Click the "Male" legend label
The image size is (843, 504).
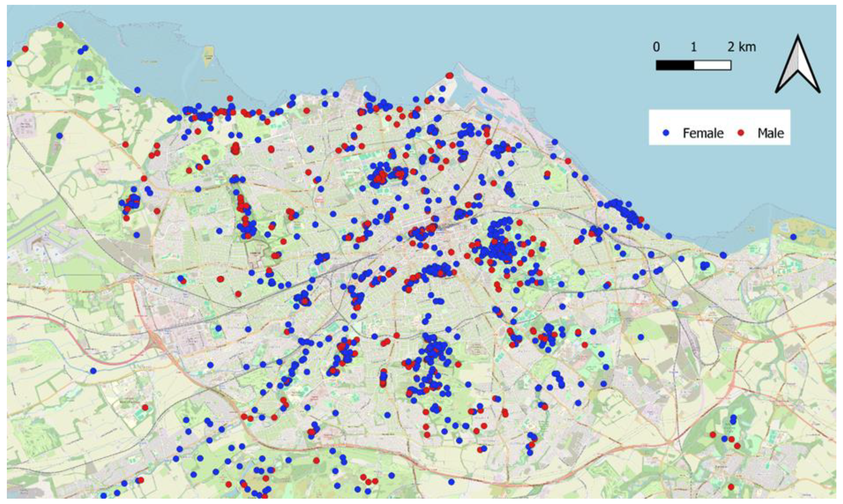[x=770, y=133]
